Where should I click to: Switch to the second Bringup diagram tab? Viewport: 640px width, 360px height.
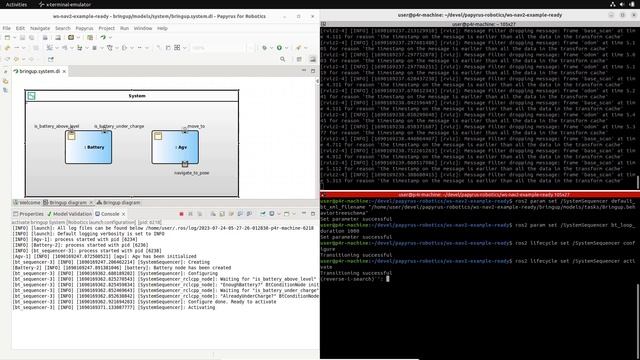(118, 202)
